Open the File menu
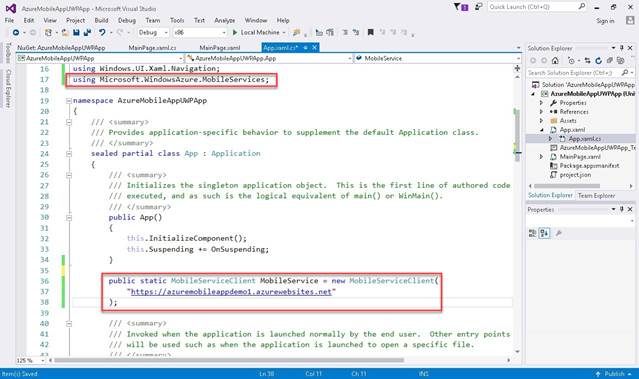Image resolution: width=639 pixels, height=379 pixels. click(x=9, y=20)
